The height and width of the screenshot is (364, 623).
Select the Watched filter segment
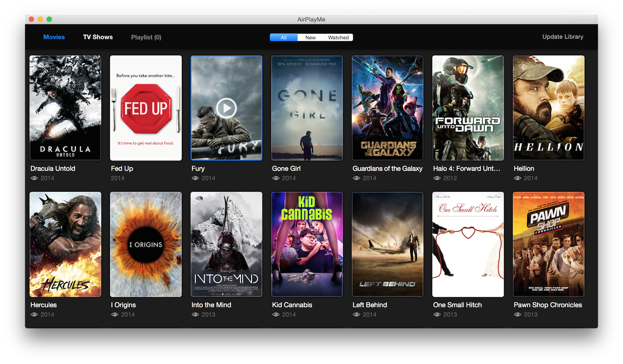point(338,38)
